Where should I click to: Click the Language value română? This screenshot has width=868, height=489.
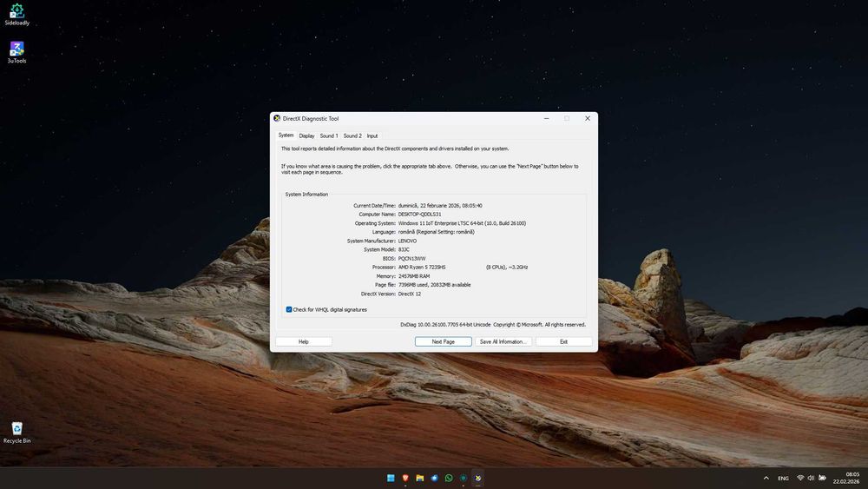pyautogui.click(x=437, y=232)
